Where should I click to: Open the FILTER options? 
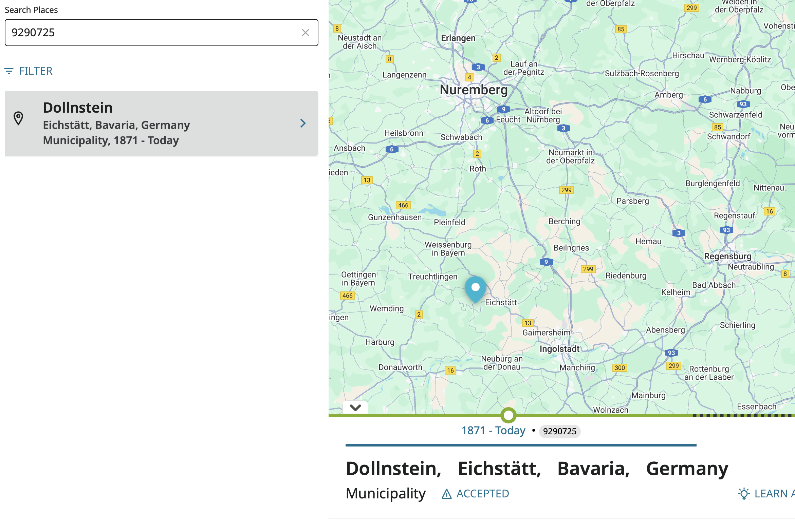coord(35,71)
